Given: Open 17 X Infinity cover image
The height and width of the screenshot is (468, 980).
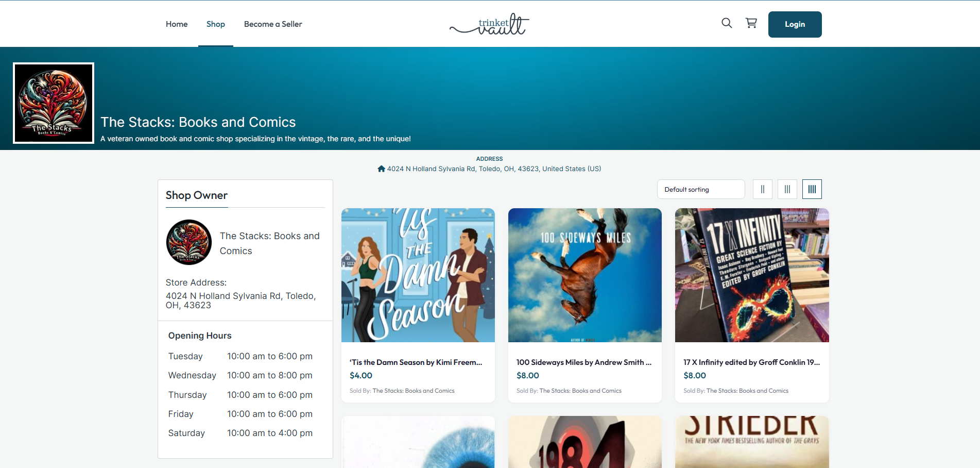Looking at the screenshot, I should [x=752, y=275].
